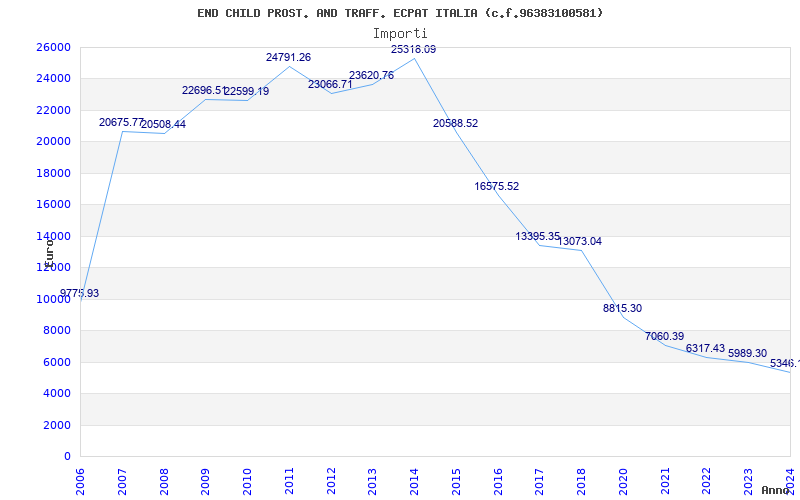Click x-axis year 2011

[290, 482]
